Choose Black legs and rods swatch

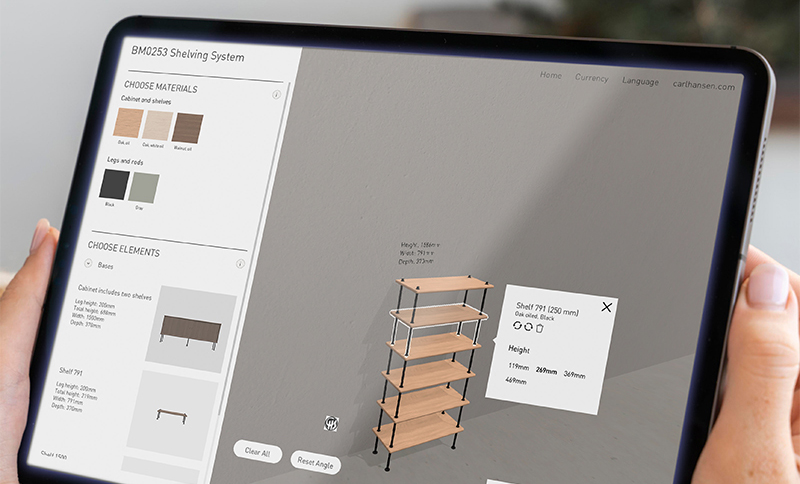pyautogui.click(x=114, y=185)
